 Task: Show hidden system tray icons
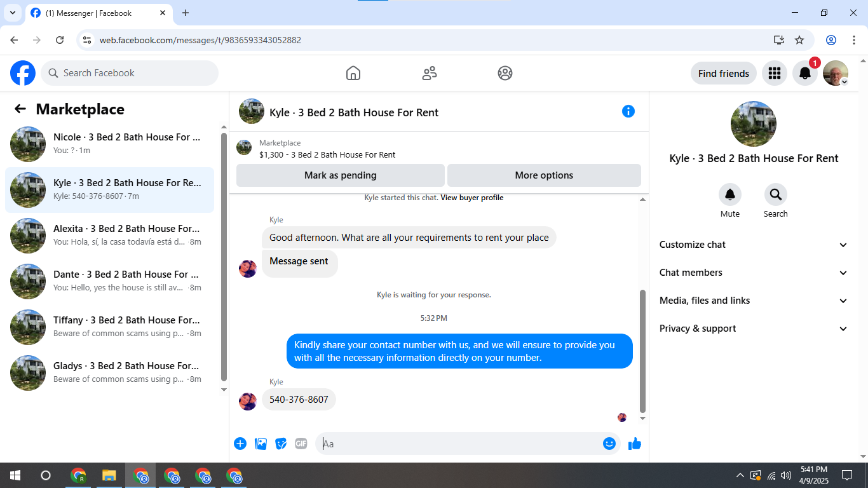click(740, 475)
